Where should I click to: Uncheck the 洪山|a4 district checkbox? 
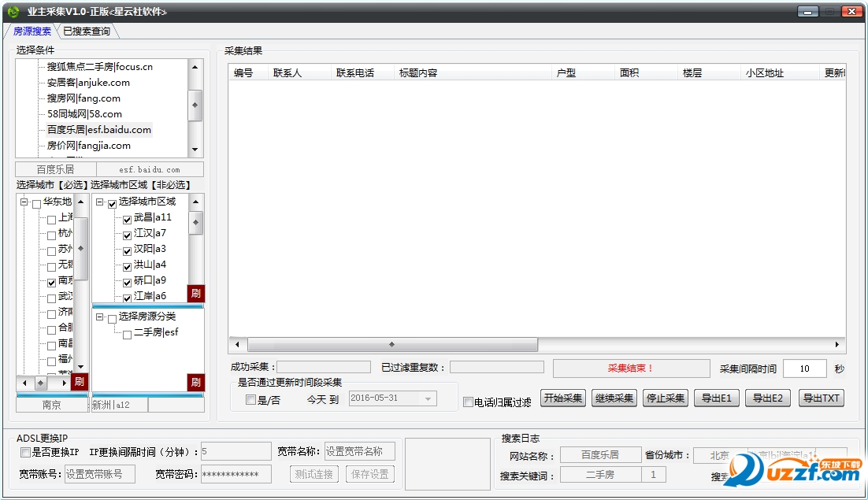click(128, 267)
